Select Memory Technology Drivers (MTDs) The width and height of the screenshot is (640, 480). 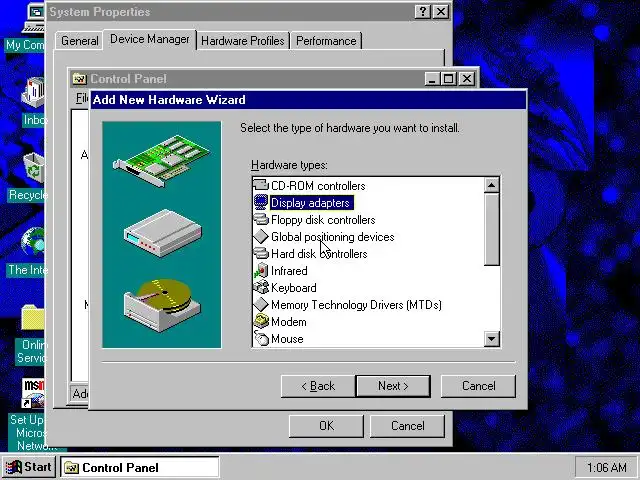[x=356, y=305]
